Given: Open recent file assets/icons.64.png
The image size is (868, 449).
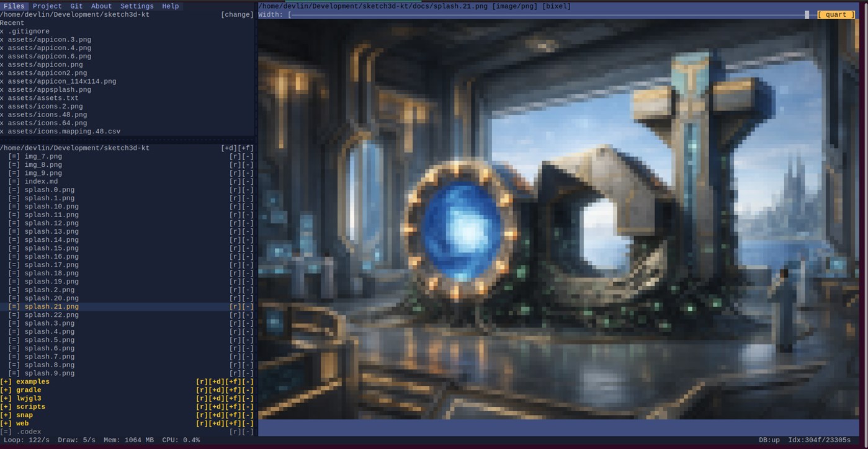Looking at the screenshot, I should [47, 123].
